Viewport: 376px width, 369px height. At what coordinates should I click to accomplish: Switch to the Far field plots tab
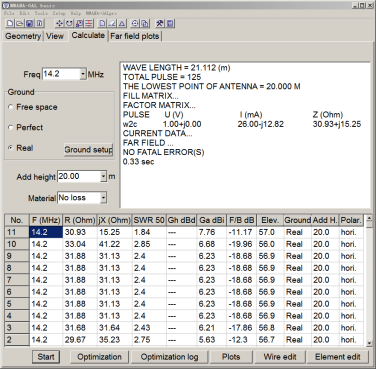tap(135, 36)
